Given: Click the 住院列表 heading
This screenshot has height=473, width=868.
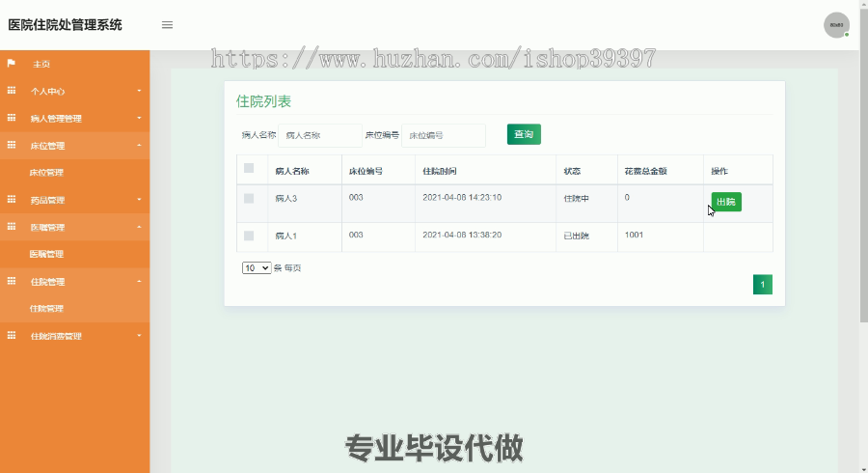Looking at the screenshot, I should click(x=263, y=101).
